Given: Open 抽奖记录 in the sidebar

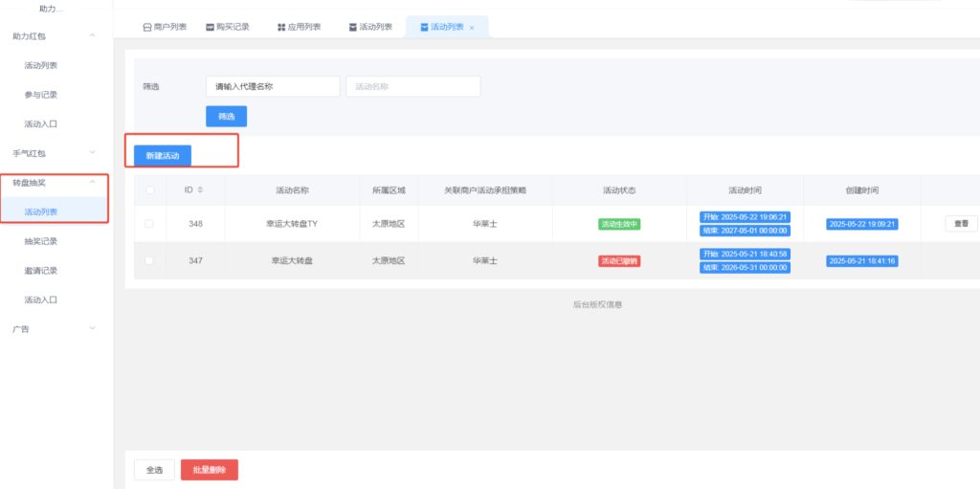Looking at the screenshot, I should (41, 241).
